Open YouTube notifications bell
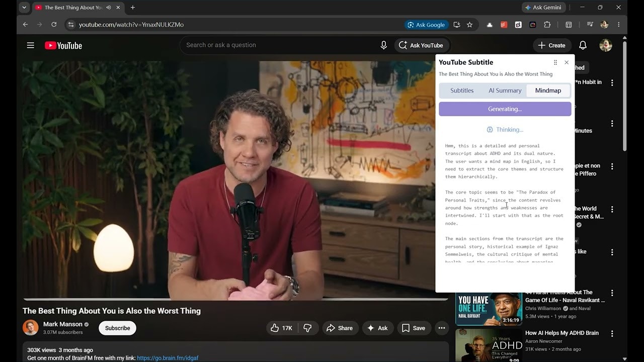 tap(583, 45)
